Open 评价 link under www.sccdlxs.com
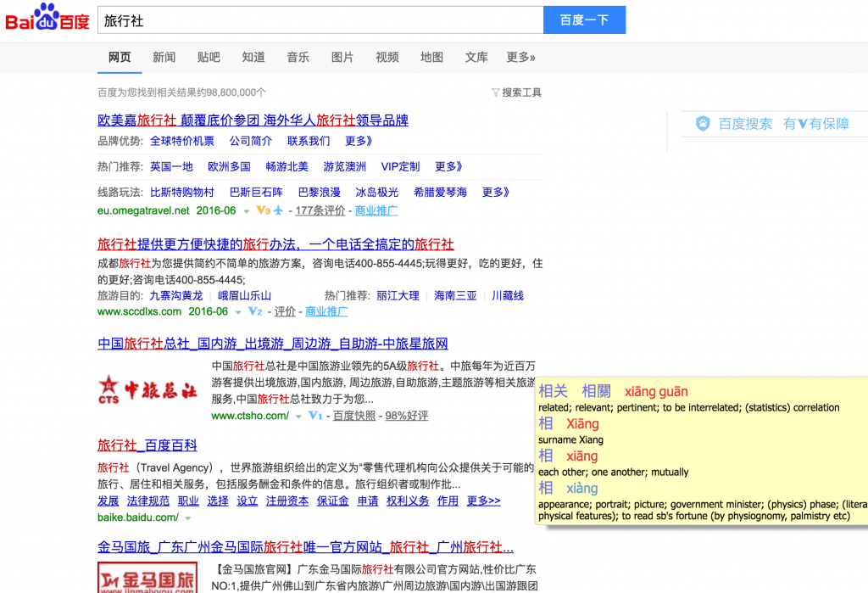Image resolution: width=868 pixels, height=593 pixels. tap(285, 311)
